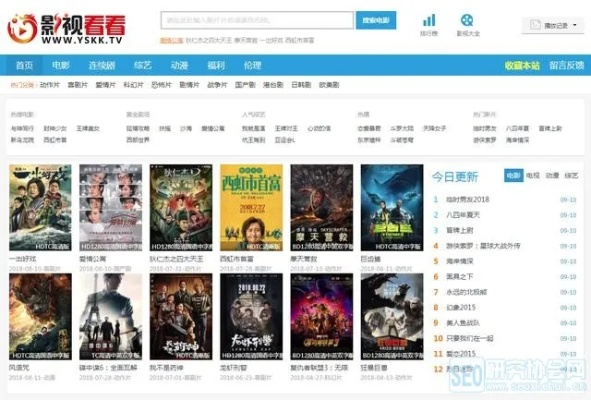Image resolution: width=591 pixels, height=400 pixels.
Task: Open the 摩天营救 movie poster
Action: pyautogui.click(x=322, y=207)
